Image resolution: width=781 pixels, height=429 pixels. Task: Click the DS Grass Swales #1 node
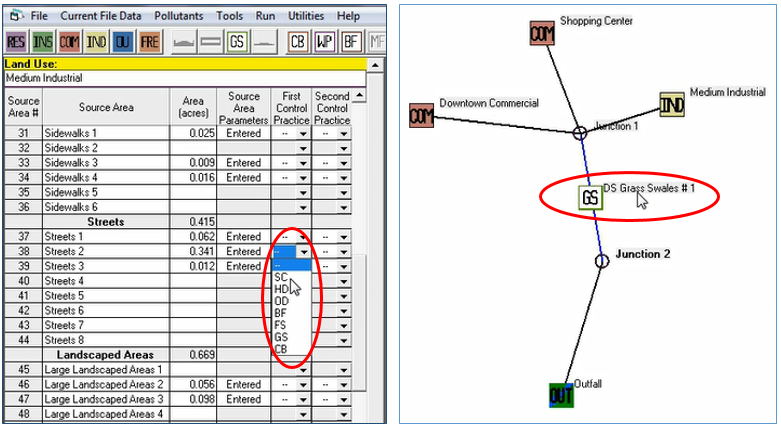[x=590, y=197]
